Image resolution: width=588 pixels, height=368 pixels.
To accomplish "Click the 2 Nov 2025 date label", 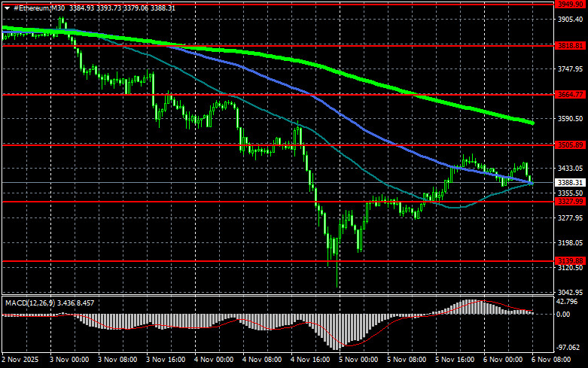I will (x=20, y=360).
